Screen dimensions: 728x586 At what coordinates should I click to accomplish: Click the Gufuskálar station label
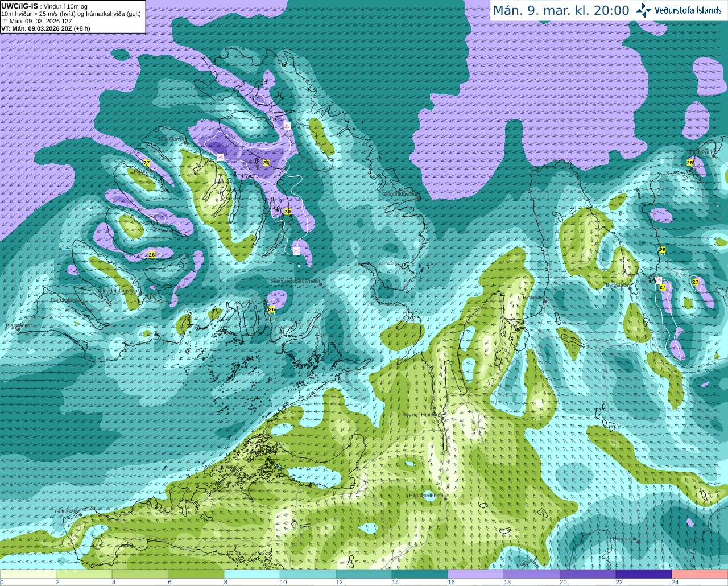(x=66, y=511)
